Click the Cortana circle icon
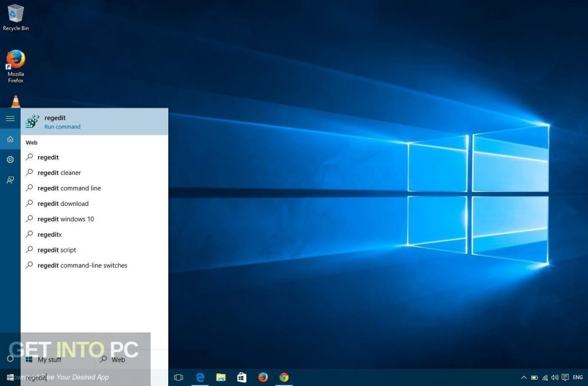 pos(10,358)
